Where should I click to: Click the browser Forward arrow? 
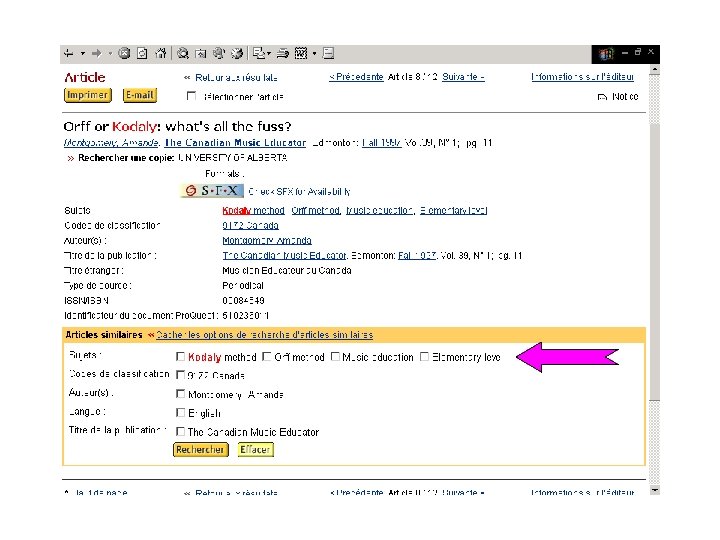(x=96, y=54)
